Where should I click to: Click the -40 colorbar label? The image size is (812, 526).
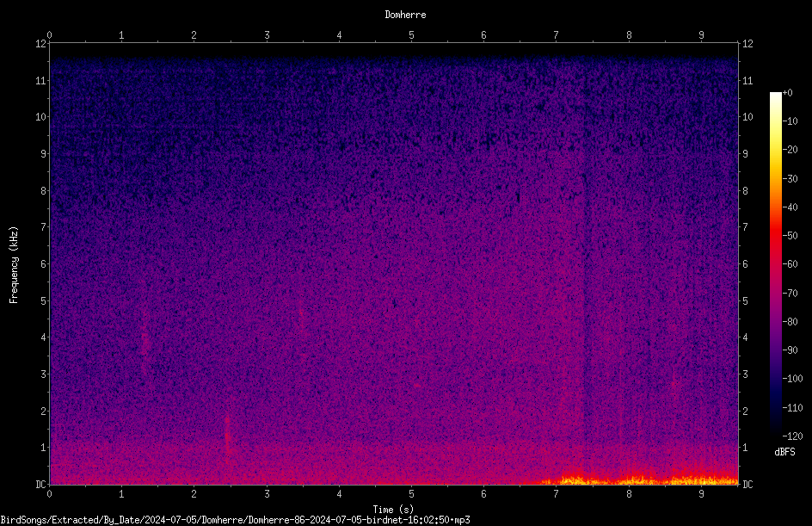pyautogui.click(x=790, y=207)
